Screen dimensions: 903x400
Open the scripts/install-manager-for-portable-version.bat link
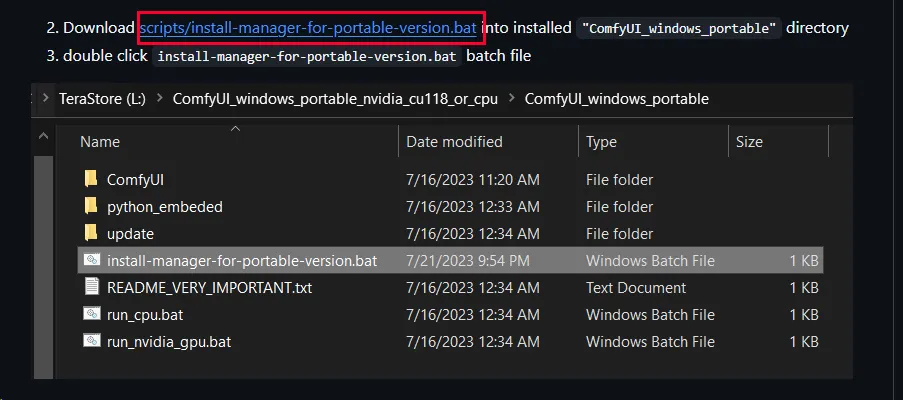(308, 27)
